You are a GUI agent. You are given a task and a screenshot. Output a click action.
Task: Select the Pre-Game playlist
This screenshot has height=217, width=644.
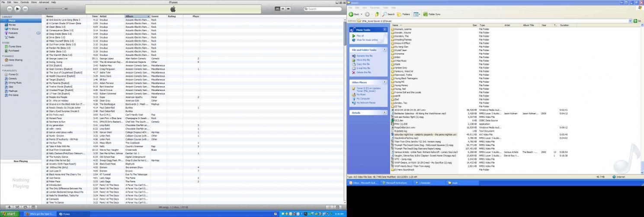13,95
